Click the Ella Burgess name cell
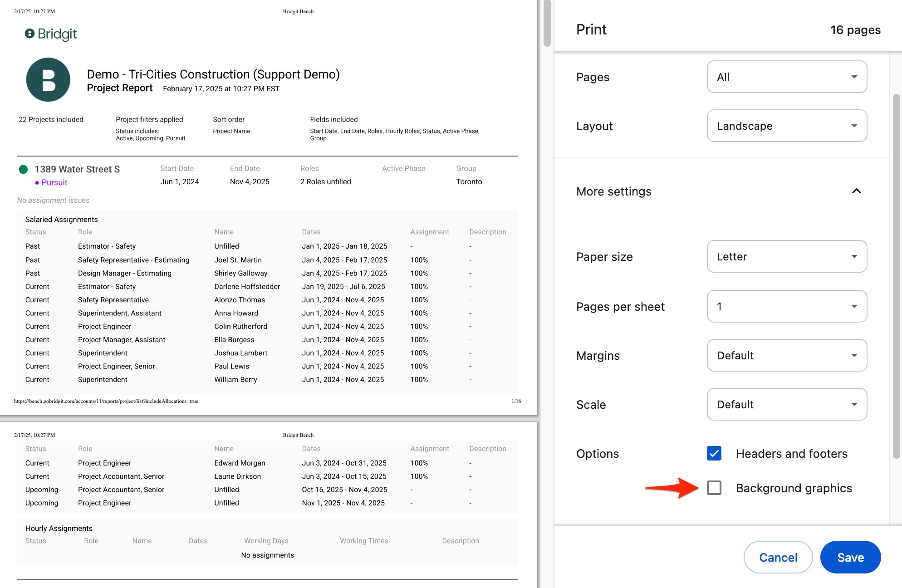902x588 pixels. [234, 340]
